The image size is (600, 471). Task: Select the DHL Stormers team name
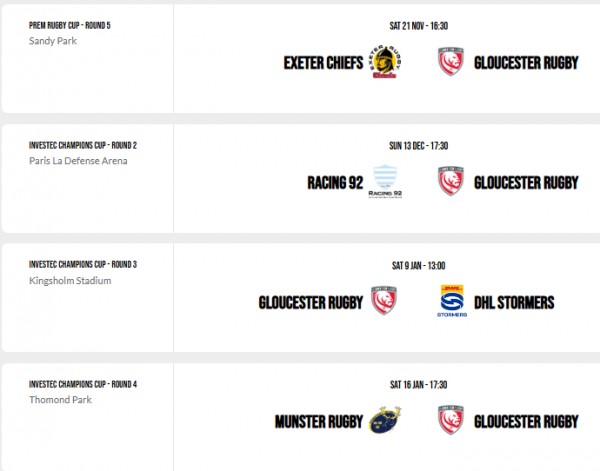coord(514,302)
